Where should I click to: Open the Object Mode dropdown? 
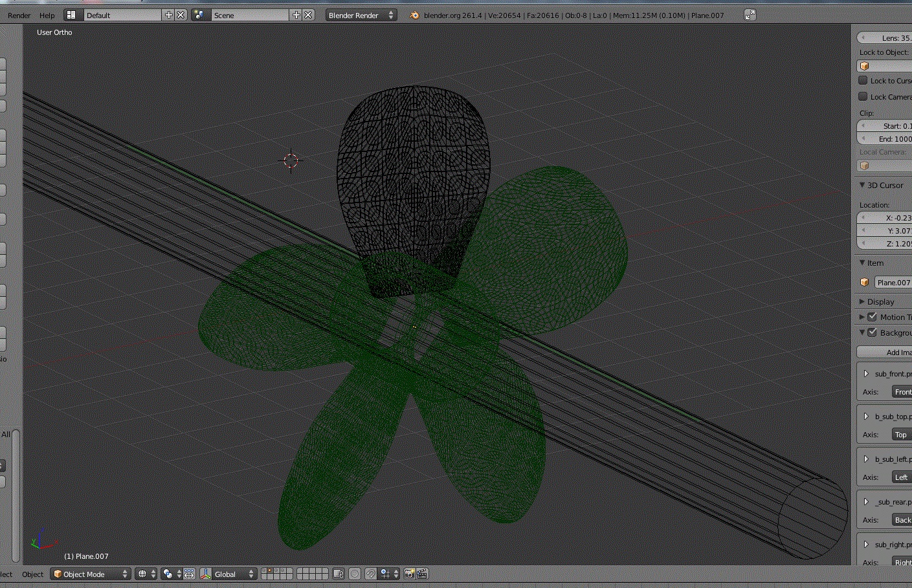91,574
